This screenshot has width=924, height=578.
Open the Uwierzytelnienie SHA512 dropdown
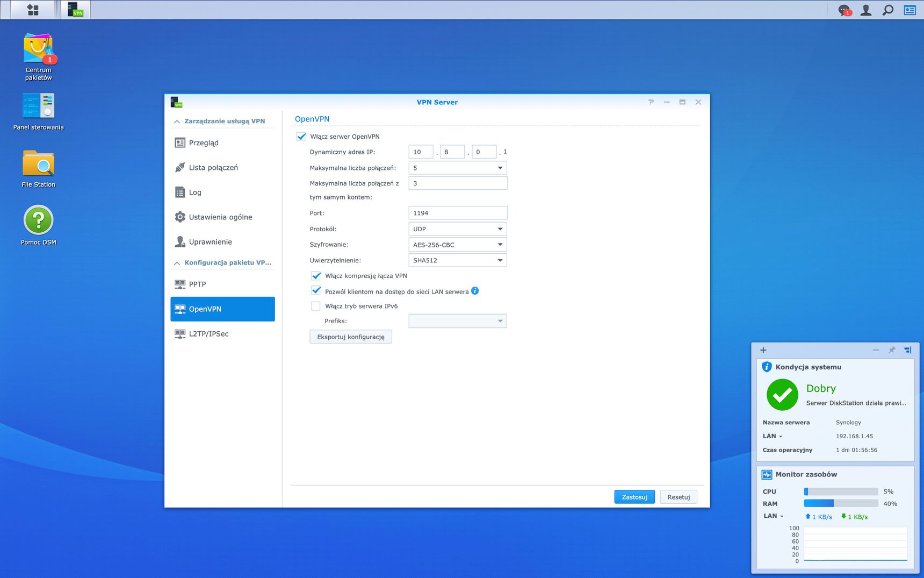[x=458, y=260]
